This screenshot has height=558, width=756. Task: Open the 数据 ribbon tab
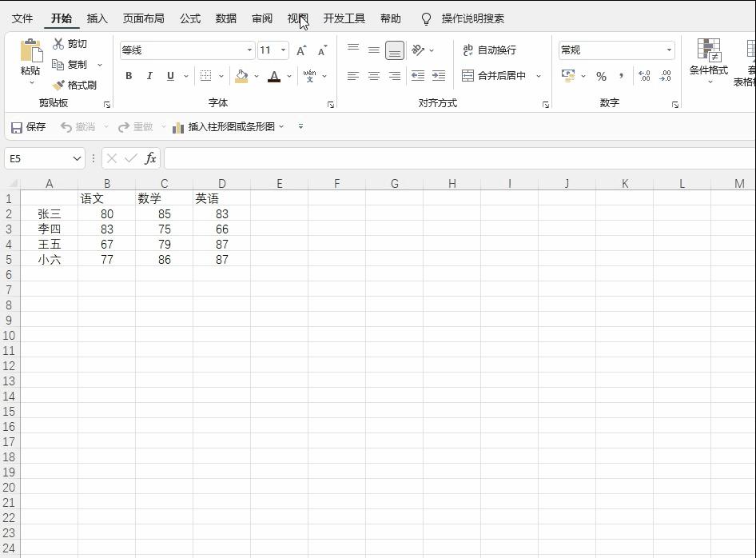tap(225, 18)
